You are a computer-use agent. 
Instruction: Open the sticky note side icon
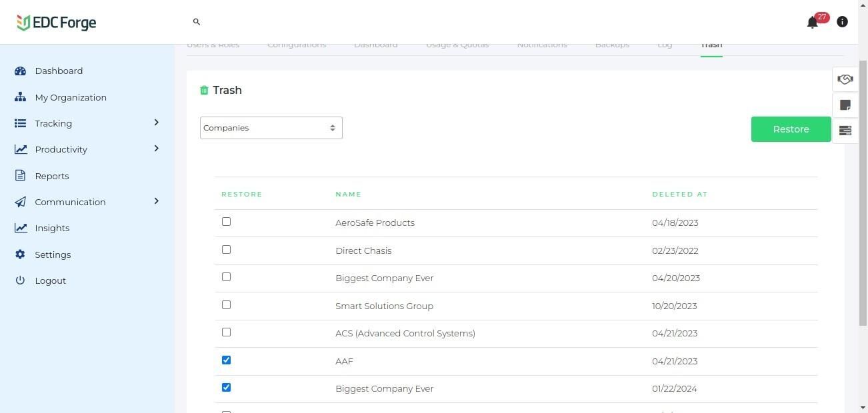(845, 105)
